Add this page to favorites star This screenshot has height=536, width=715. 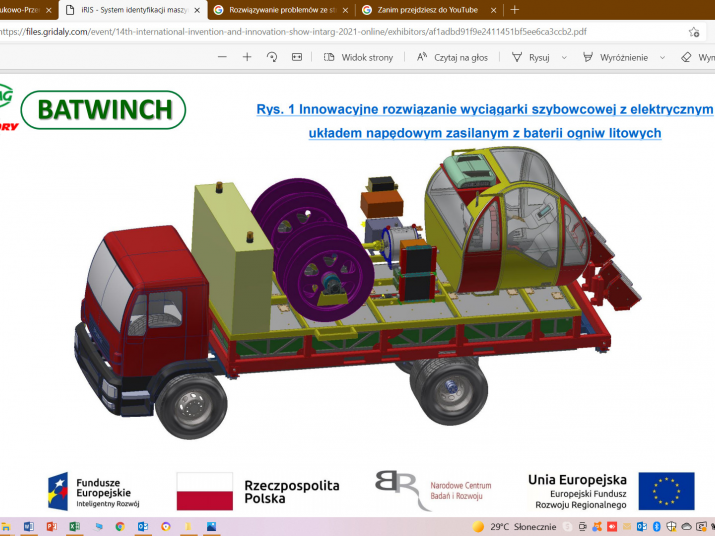coord(694,31)
